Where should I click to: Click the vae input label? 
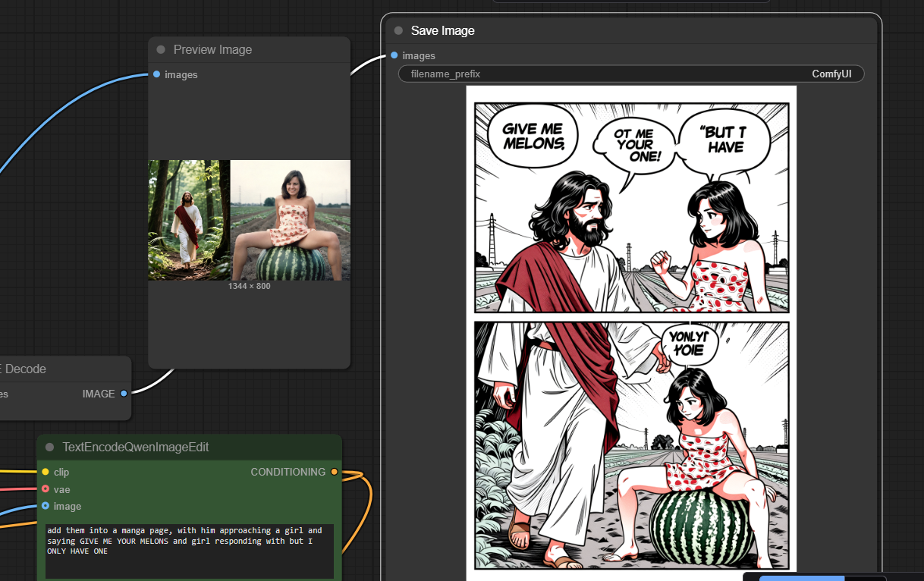pyautogui.click(x=62, y=489)
